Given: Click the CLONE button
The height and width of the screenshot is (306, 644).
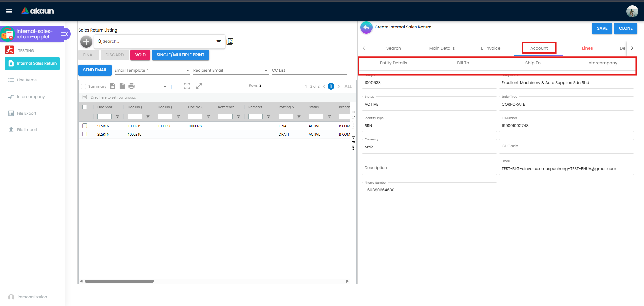Looking at the screenshot, I should (x=625, y=28).
